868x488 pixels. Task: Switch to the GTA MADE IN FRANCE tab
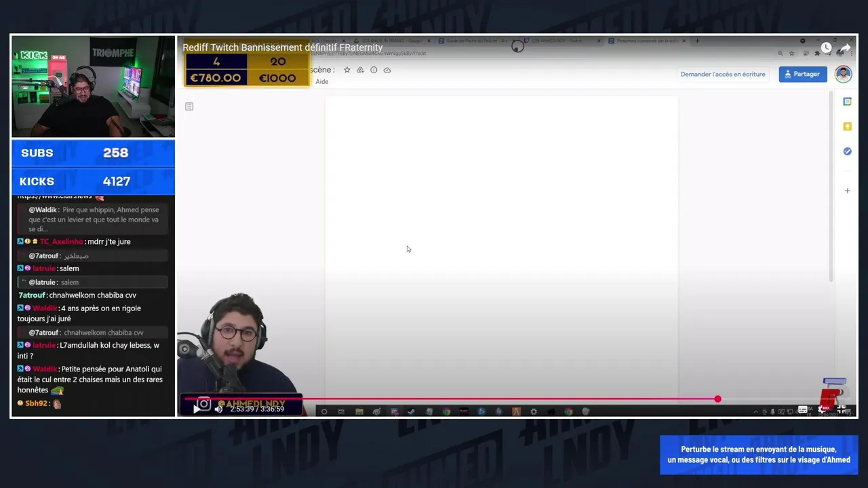[x=390, y=41]
